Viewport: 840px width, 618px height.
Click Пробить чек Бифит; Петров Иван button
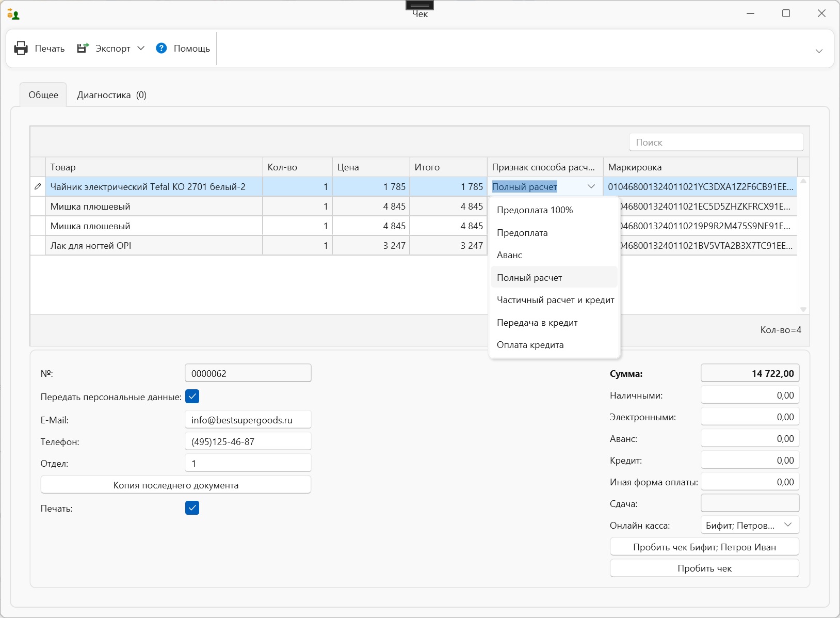(704, 547)
